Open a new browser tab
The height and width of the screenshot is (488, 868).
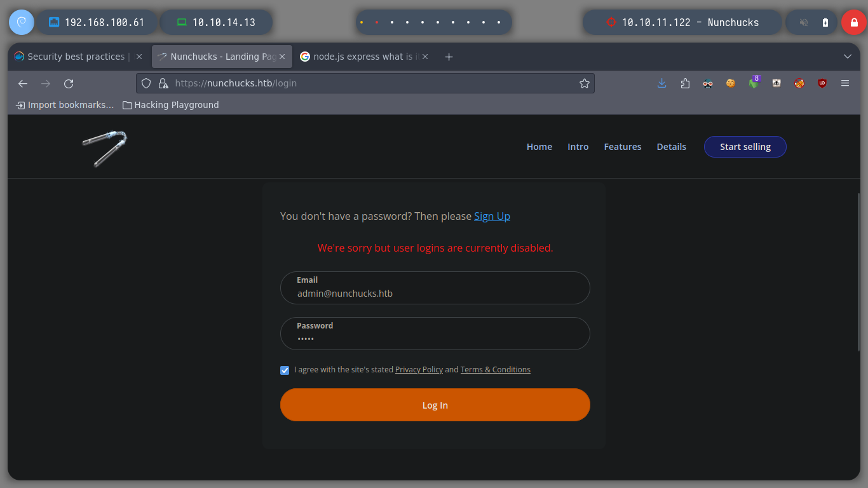click(449, 57)
